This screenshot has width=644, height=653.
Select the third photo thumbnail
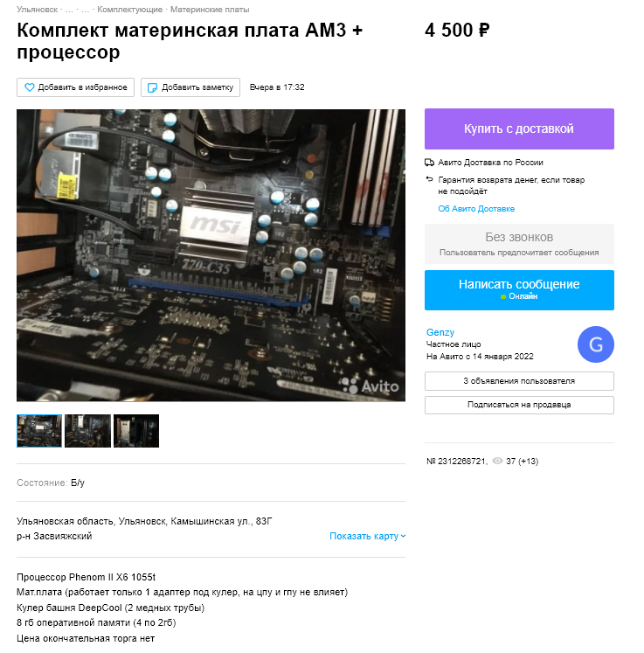(x=136, y=431)
